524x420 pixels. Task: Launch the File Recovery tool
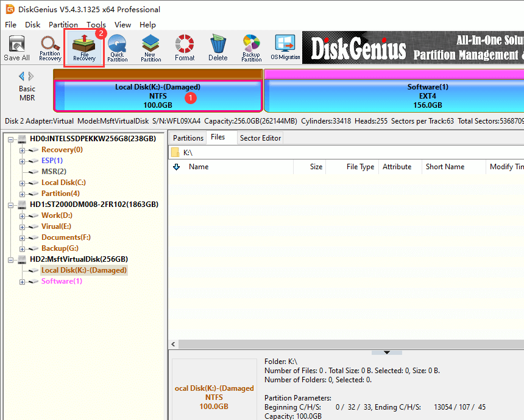(x=84, y=48)
